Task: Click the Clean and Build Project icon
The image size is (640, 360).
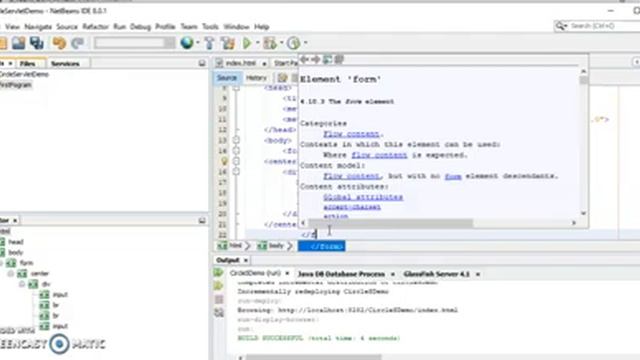Action: click(228, 43)
